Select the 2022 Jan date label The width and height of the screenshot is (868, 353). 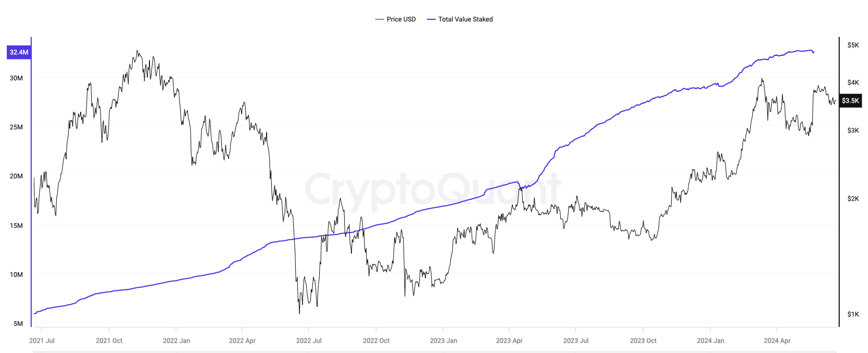177,340
